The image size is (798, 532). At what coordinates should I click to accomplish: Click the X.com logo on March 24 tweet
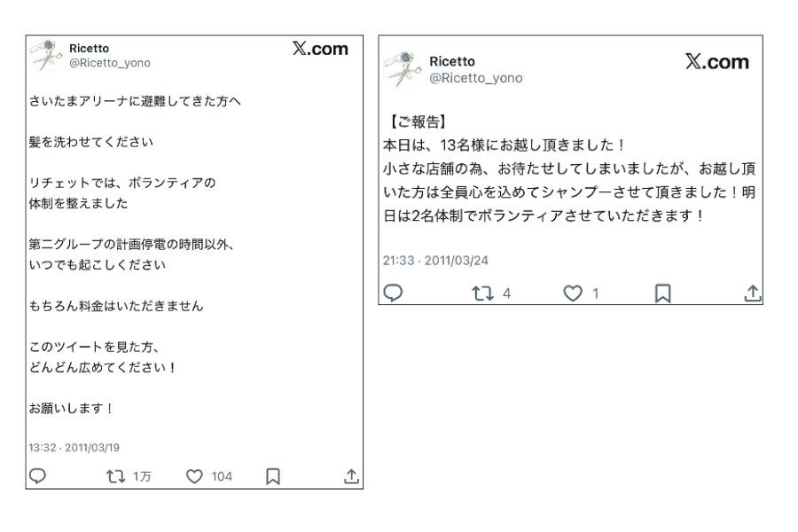pyautogui.click(x=716, y=61)
